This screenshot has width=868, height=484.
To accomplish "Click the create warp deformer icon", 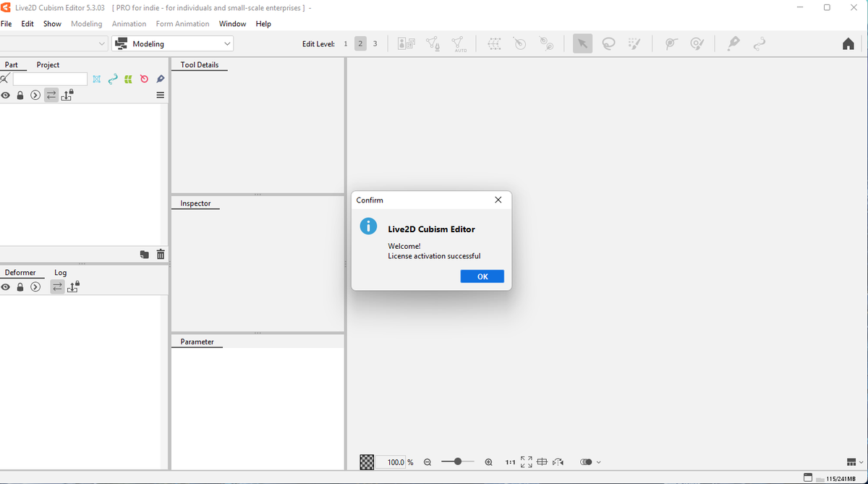I will click(x=495, y=44).
